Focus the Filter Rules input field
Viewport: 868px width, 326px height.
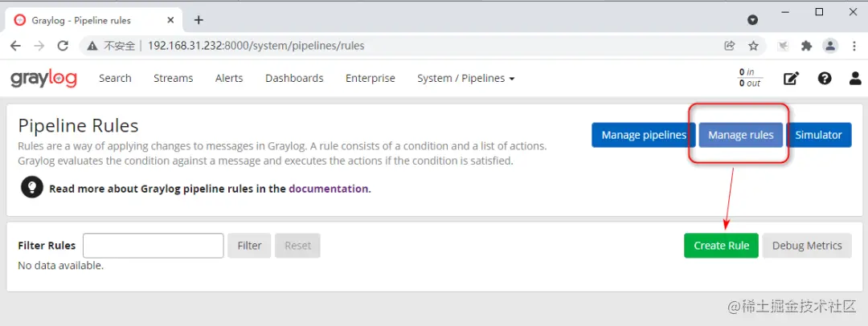[x=154, y=246]
